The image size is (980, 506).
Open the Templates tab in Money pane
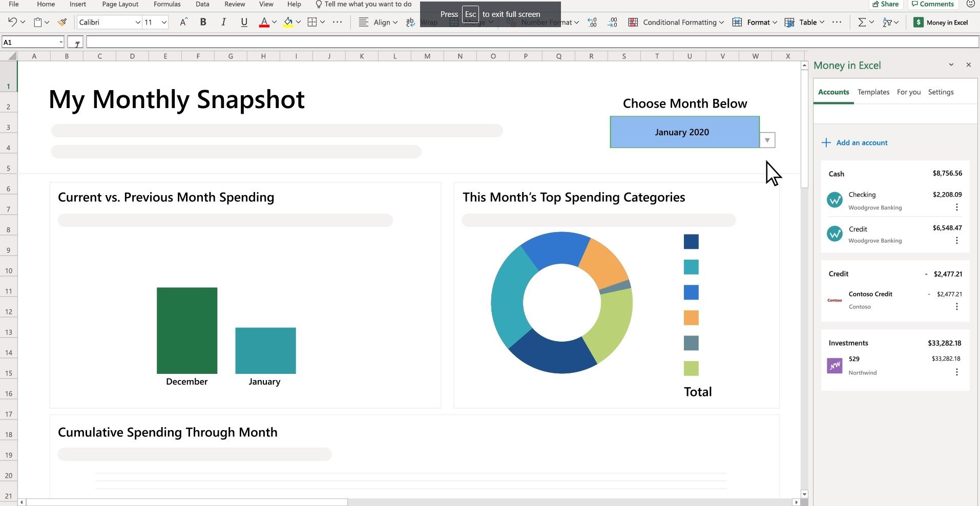(x=873, y=92)
